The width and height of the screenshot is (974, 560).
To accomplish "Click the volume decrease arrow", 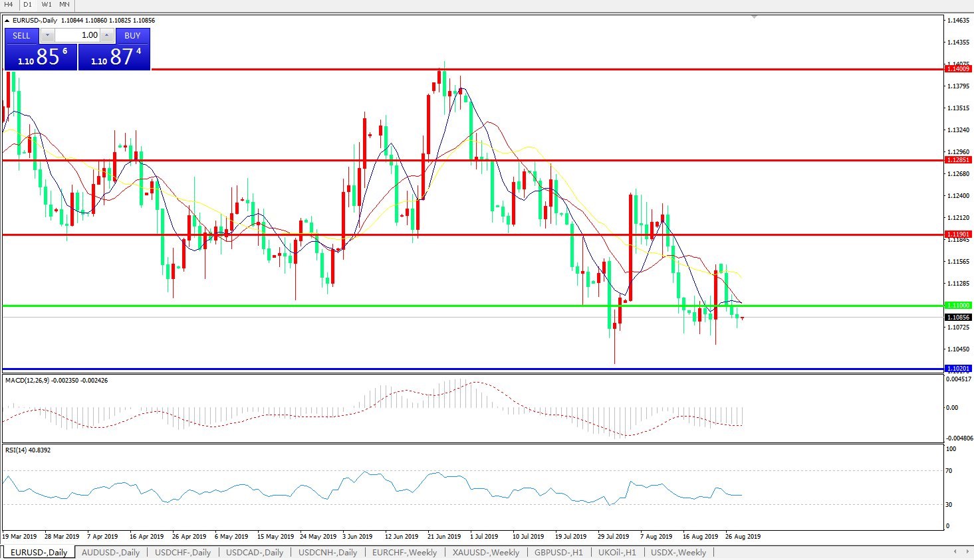I will tap(47, 35).
